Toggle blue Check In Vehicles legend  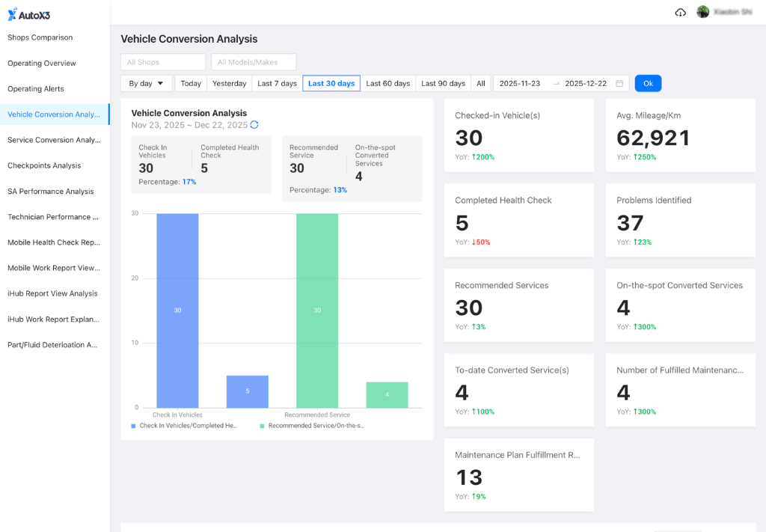point(184,426)
